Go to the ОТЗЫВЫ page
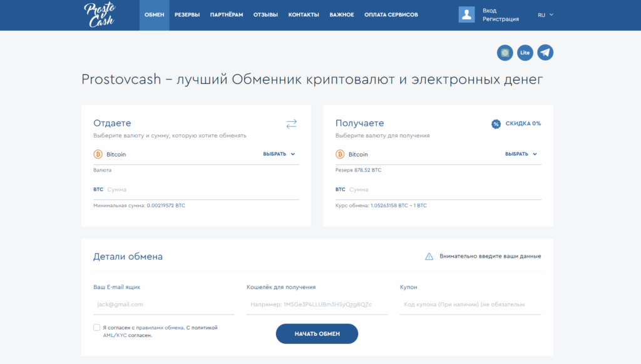The width and height of the screenshot is (641, 364). [265, 15]
